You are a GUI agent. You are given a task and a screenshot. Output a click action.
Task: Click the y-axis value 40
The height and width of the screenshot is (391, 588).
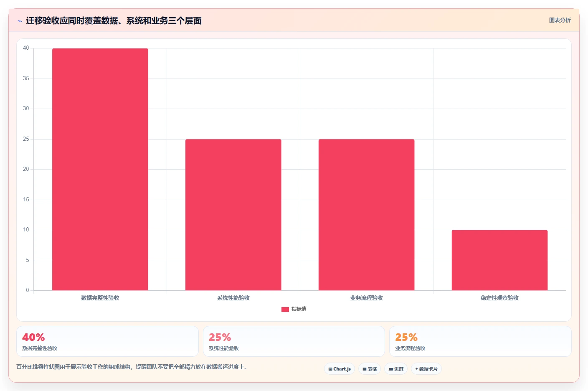click(x=26, y=48)
